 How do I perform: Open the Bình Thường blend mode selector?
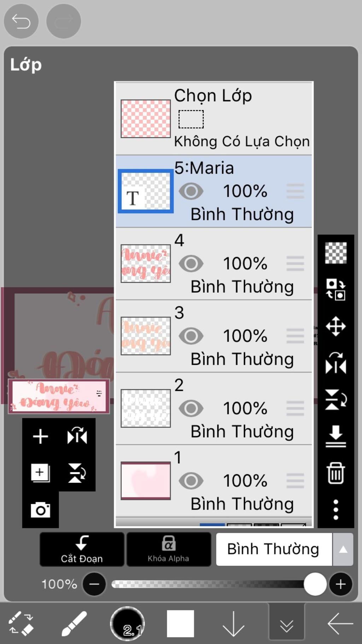[x=273, y=550]
